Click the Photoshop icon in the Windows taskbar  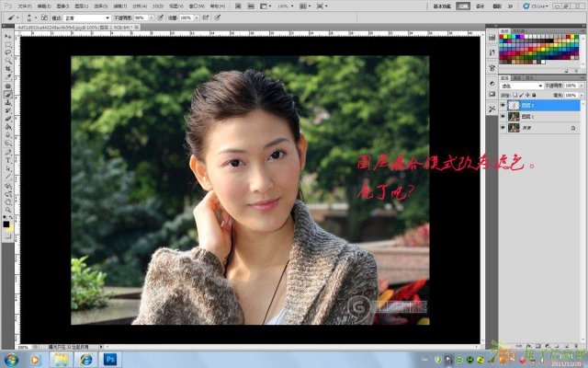(110, 359)
